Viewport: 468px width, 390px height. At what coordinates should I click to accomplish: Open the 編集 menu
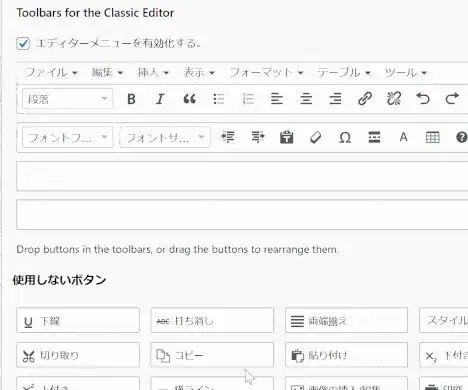[x=107, y=72]
